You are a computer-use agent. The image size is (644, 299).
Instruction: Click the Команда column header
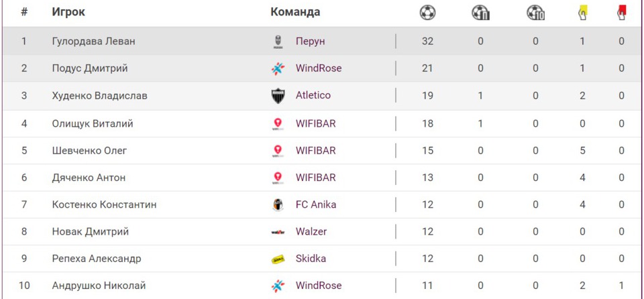pos(295,12)
